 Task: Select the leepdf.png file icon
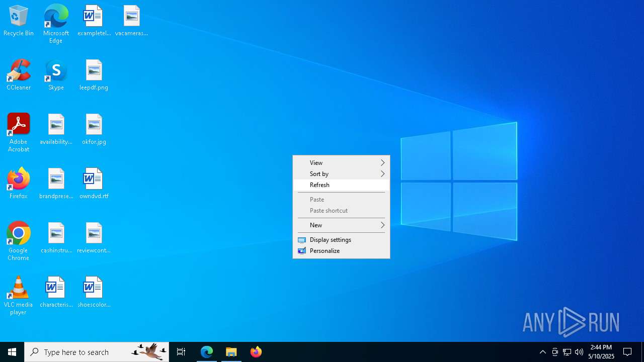(x=94, y=75)
